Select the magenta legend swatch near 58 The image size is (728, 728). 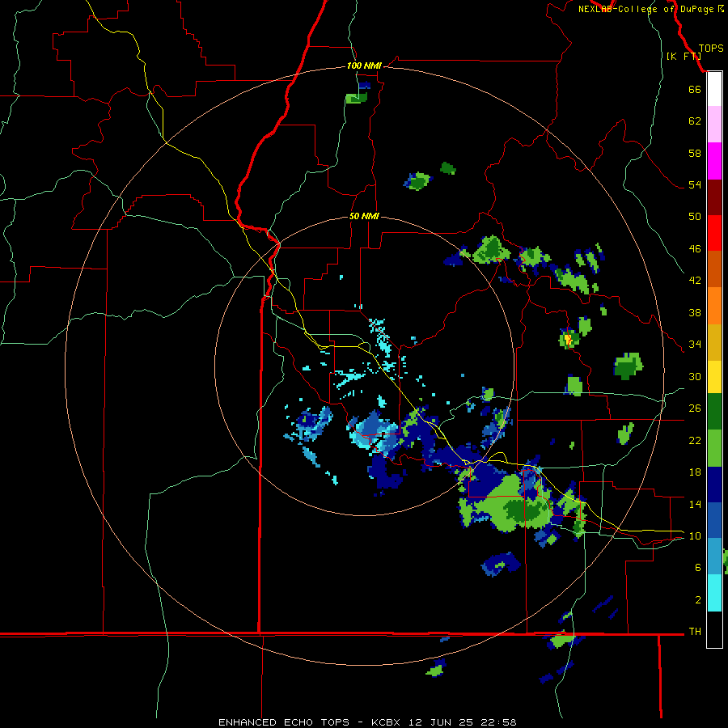(714, 161)
